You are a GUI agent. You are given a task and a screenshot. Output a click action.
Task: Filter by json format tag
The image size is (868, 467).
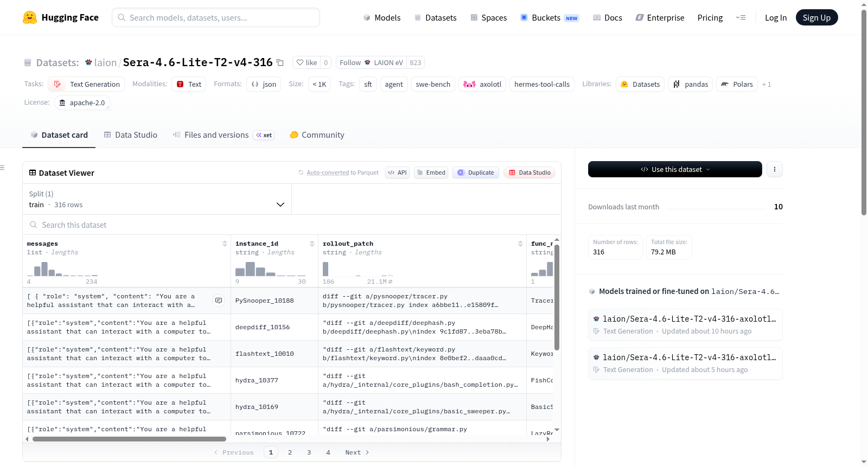(x=264, y=84)
